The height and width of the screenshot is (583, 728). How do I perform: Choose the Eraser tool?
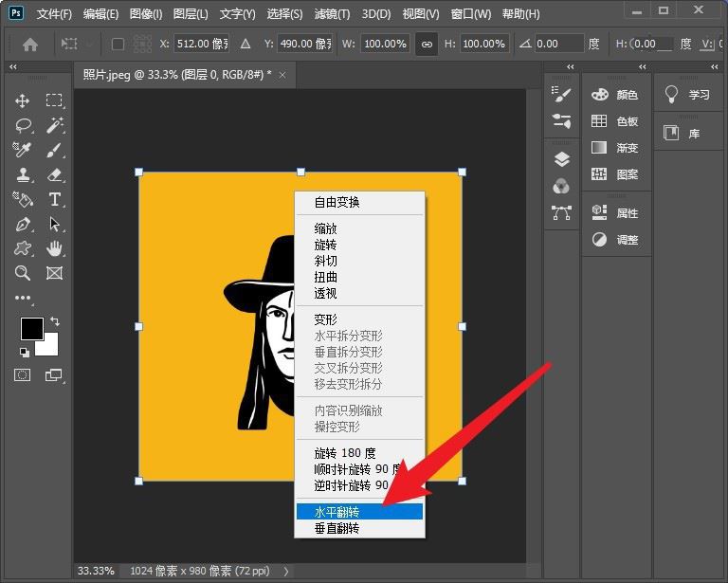tap(54, 174)
